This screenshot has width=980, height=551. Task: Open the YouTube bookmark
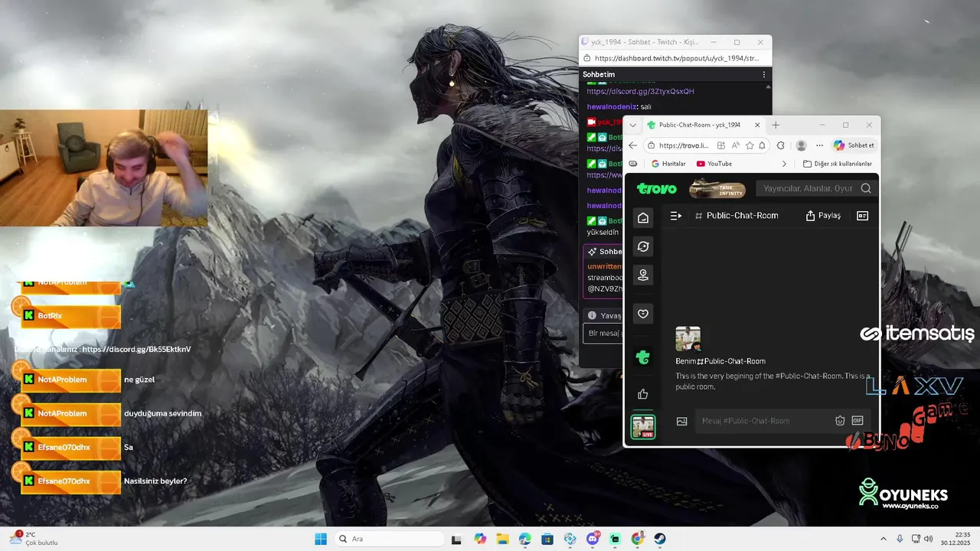714,164
